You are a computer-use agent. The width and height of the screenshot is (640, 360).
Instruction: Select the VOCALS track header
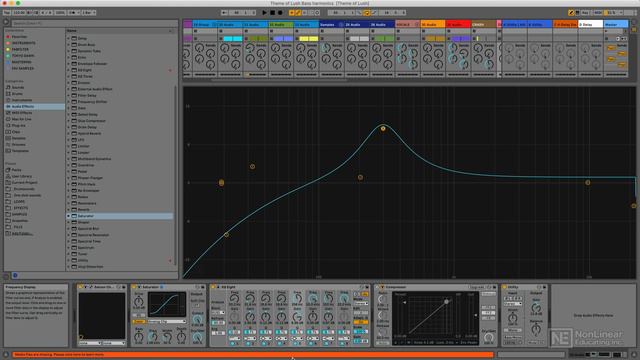click(x=407, y=24)
